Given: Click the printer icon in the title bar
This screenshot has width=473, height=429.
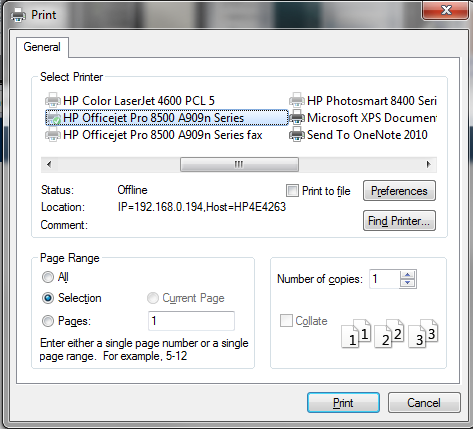Looking at the screenshot, I should (x=18, y=15).
